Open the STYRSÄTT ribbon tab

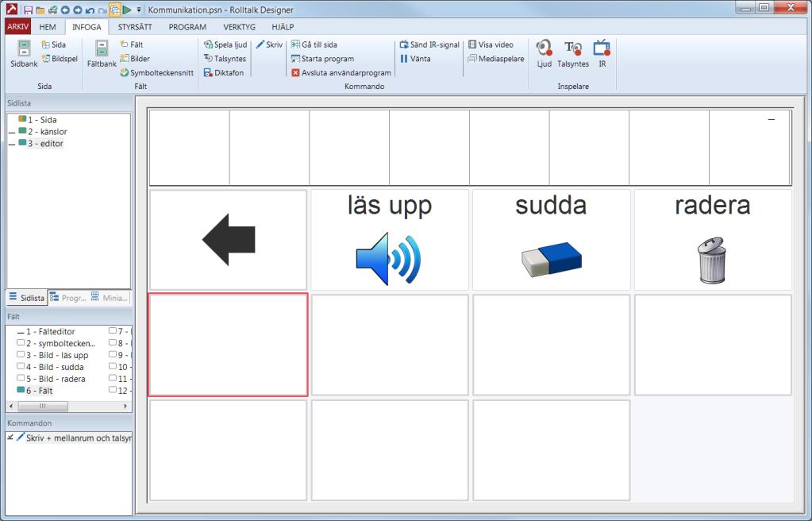click(135, 27)
